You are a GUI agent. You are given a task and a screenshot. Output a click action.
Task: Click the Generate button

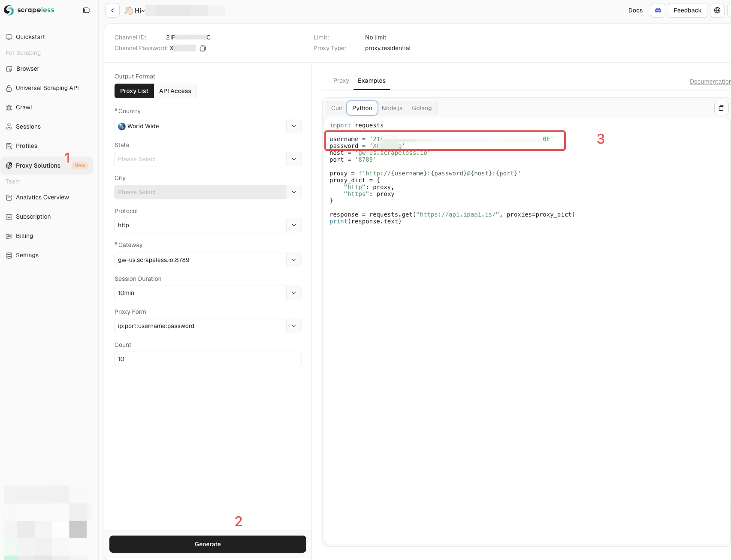[208, 544]
